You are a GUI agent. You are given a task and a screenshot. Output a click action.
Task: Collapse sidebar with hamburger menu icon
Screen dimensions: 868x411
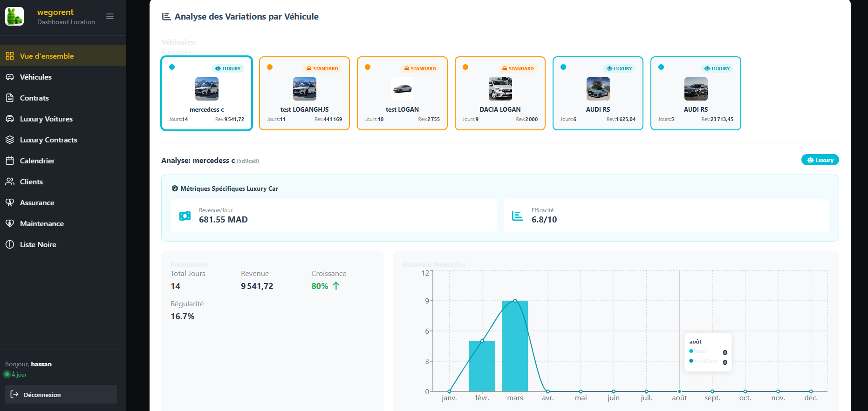(x=110, y=16)
